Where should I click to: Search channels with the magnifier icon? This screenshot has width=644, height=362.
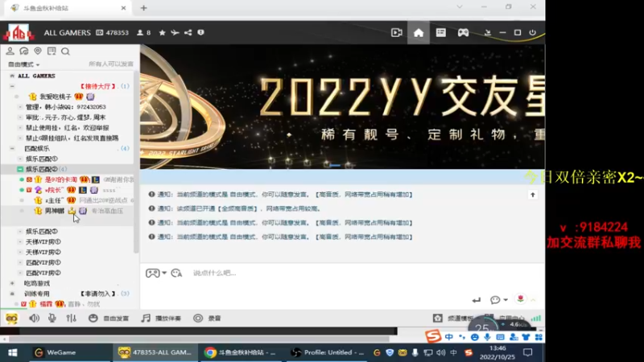tap(65, 51)
